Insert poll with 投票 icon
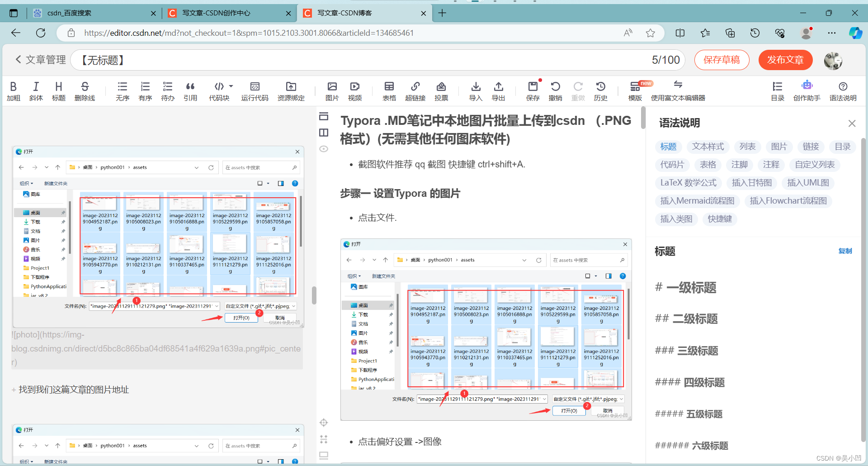Viewport: 868px width, 466px height. click(x=441, y=91)
